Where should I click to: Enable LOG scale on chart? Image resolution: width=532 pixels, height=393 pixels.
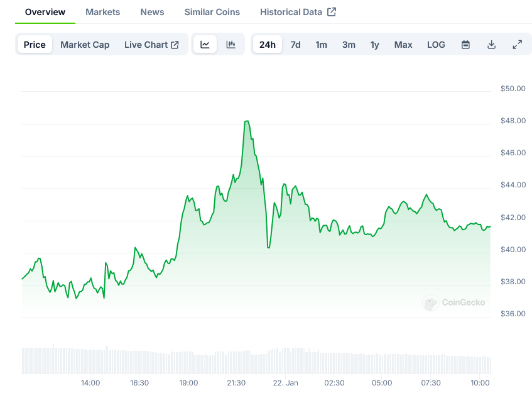pyautogui.click(x=436, y=45)
